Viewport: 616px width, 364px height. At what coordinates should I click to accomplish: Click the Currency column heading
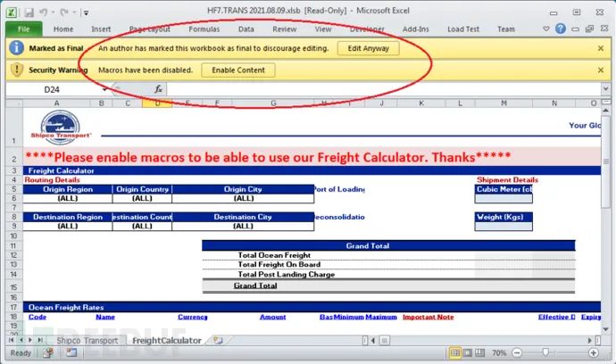[x=193, y=317]
